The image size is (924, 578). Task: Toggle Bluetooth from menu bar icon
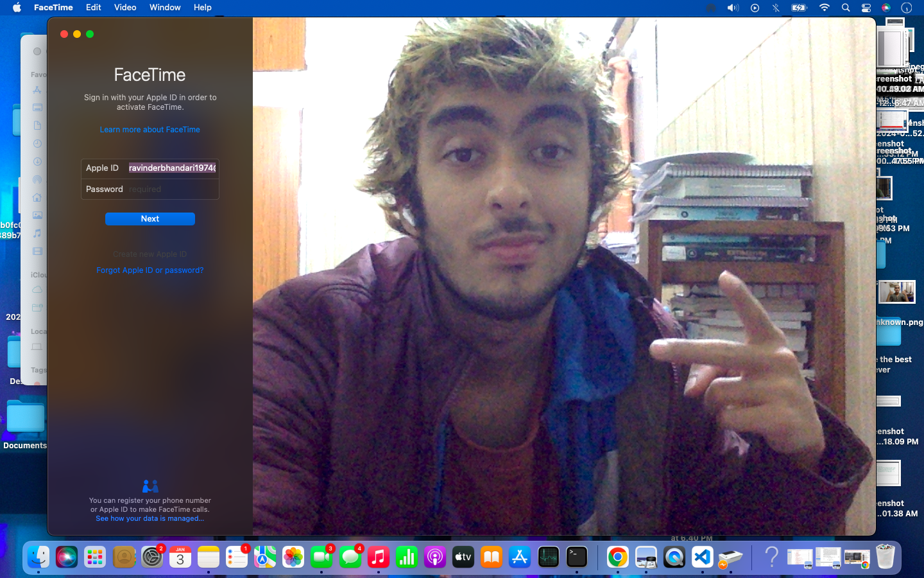(x=776, y=8)
